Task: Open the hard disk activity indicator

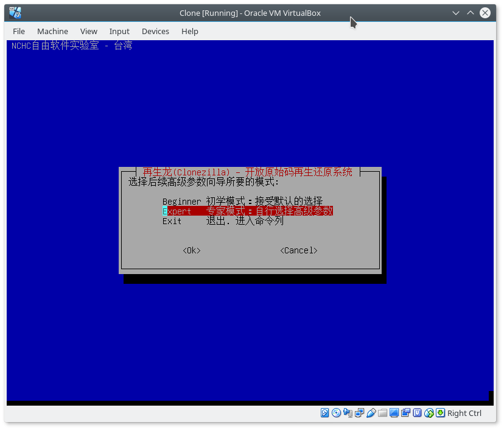Action: [x=324, y=412]
